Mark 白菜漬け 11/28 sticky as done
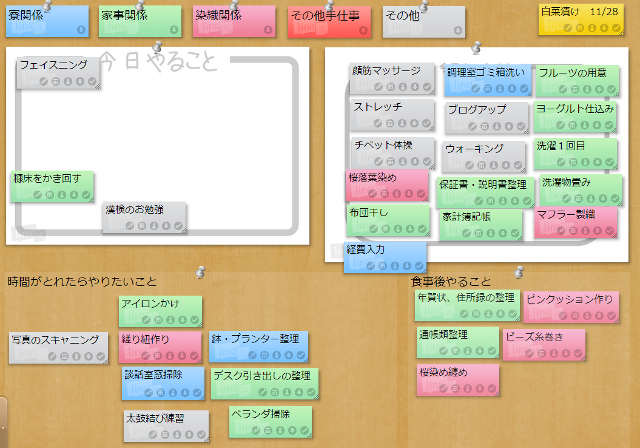This screenshot has width=640, height=448. pyautogui.click(x=616, y=28)
